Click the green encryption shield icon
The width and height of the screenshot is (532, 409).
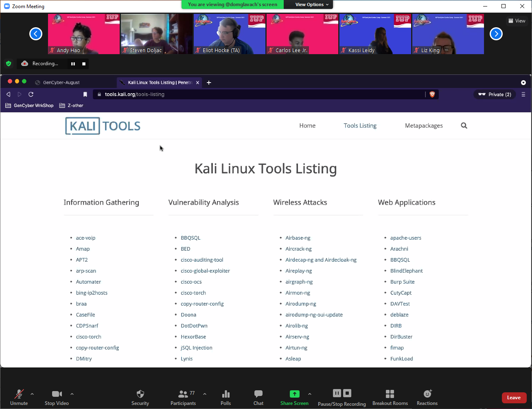pos(9,63)
